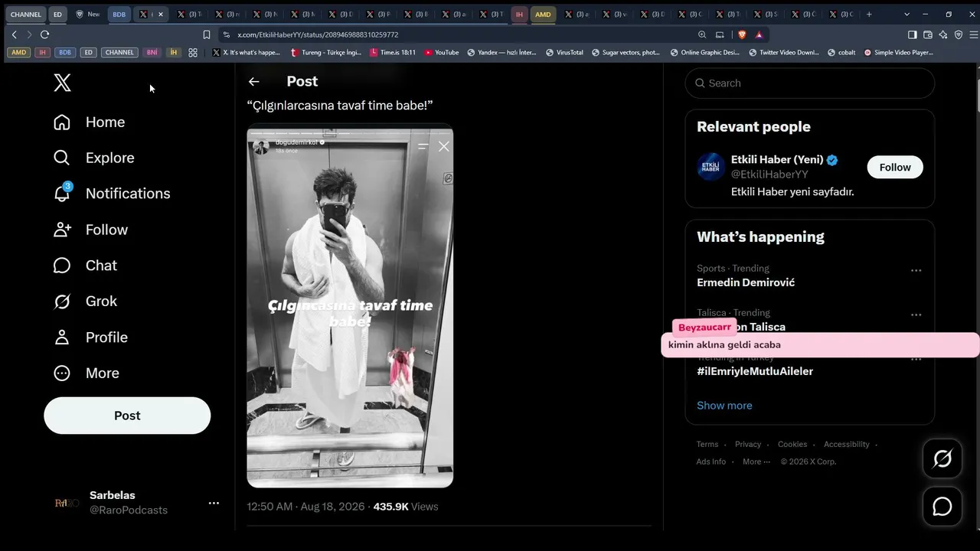Image resolution: width=980 pixels, height=551 pixels.
Task: Switch to the ED tab group
Action: 58,15
